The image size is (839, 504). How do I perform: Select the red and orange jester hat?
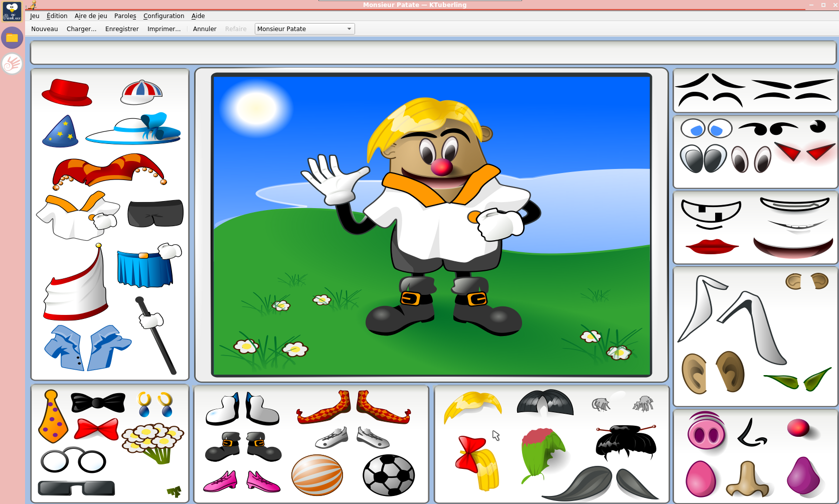click(109, 172)
